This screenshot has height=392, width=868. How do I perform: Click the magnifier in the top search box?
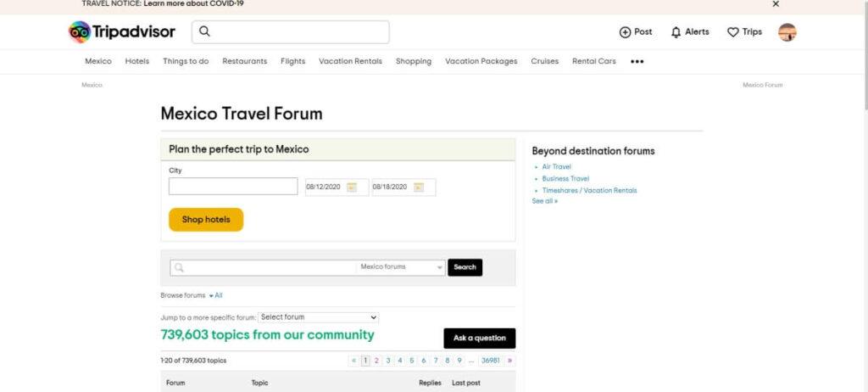click(x=204, y=31)
